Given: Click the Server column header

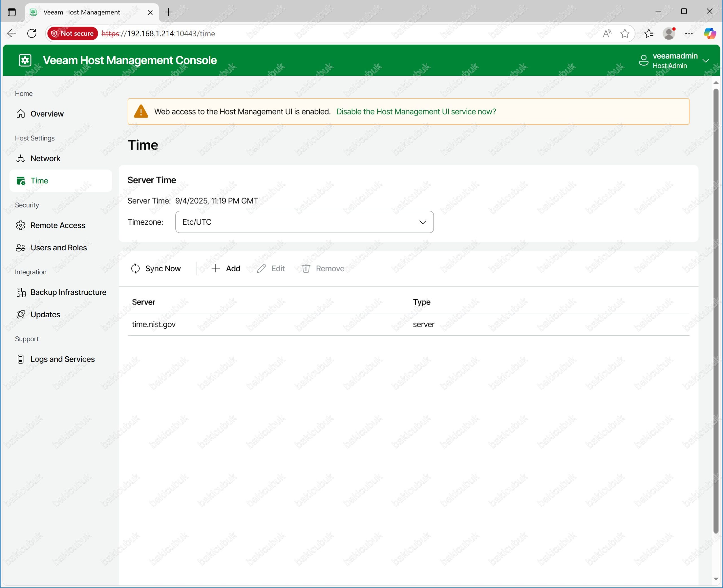Looking at the screenshot, I should click(x=143, y=302).
